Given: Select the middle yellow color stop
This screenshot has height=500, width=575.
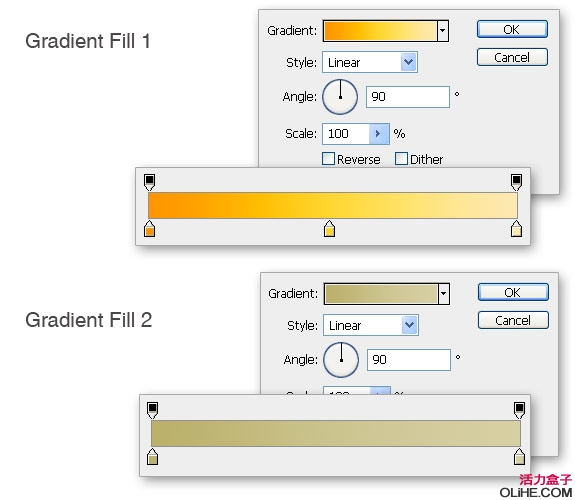Looking at the screenshot, I should point(329,229).
